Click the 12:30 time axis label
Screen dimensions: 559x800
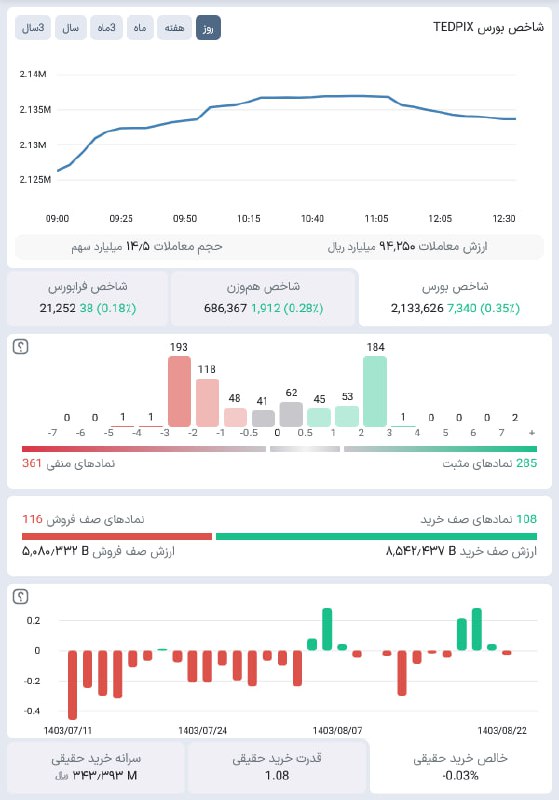[x=504, y=218]
